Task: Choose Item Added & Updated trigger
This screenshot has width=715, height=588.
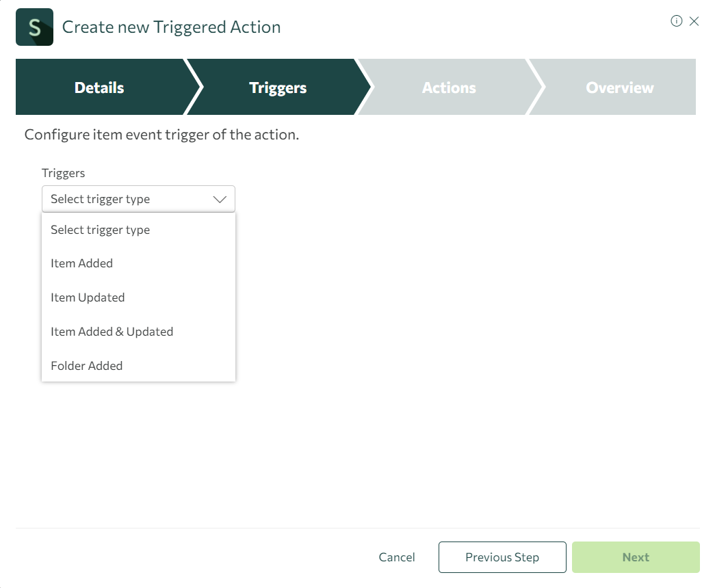Action: click(112, 332)
